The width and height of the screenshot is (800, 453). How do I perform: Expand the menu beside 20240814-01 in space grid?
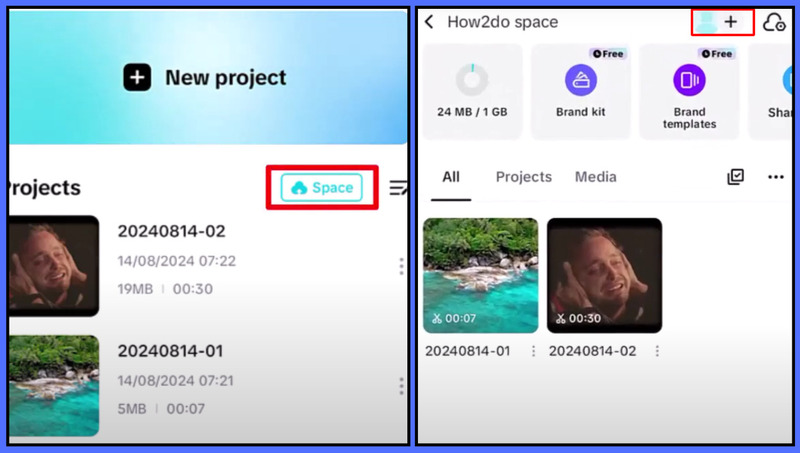pos(533,351)
